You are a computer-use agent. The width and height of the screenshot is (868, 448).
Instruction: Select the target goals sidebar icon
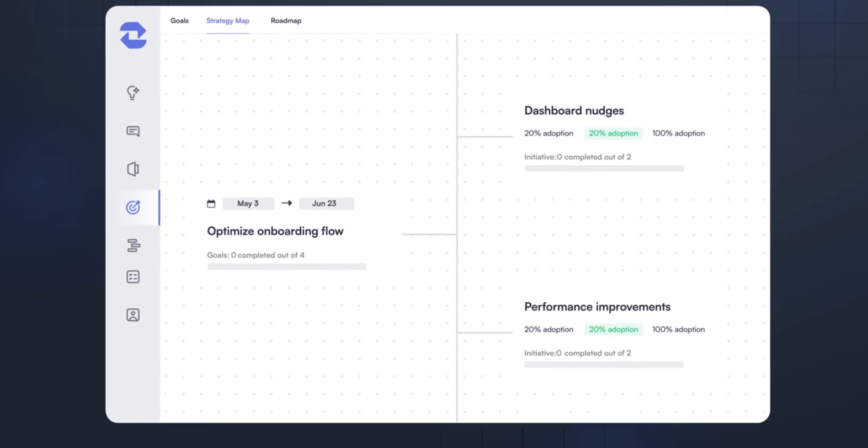[133, 207]
